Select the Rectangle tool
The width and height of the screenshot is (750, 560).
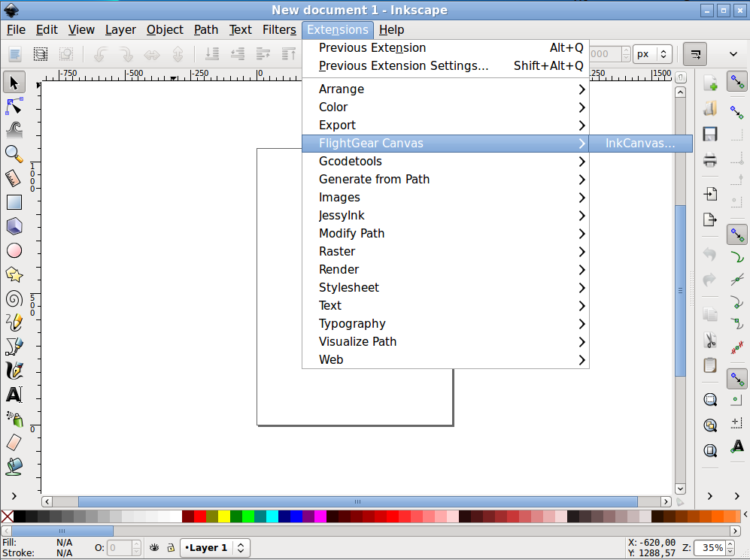[x=14, y=203]
